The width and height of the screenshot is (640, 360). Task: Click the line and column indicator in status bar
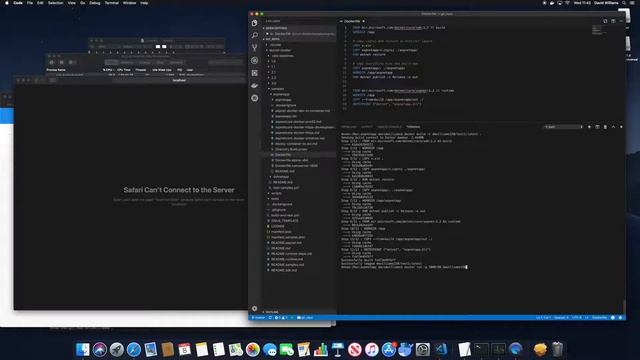coord(543,318)
